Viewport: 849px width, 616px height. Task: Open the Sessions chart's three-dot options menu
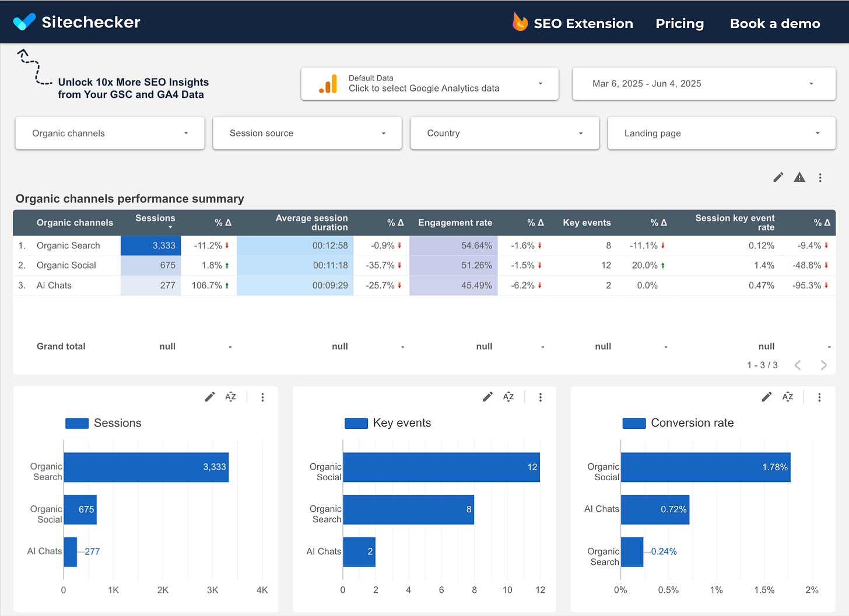point(262,397)
